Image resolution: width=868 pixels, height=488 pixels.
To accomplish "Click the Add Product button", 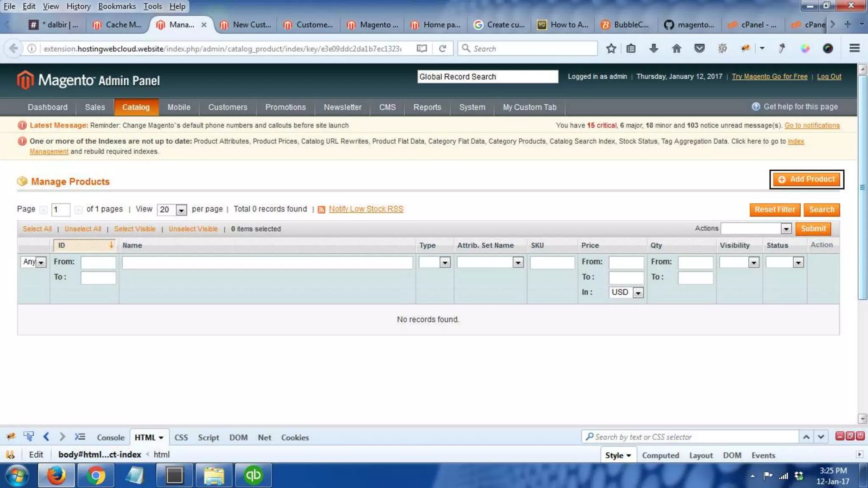I will pos(807,179).
